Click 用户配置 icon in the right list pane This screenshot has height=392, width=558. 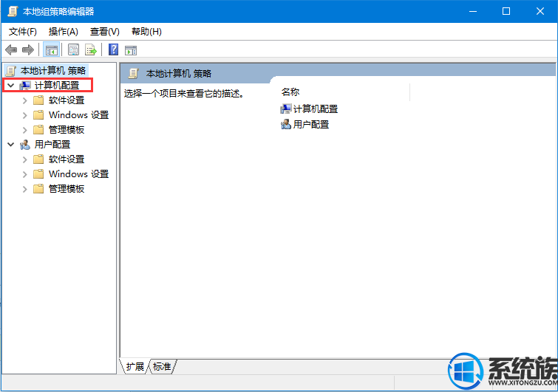286,124
